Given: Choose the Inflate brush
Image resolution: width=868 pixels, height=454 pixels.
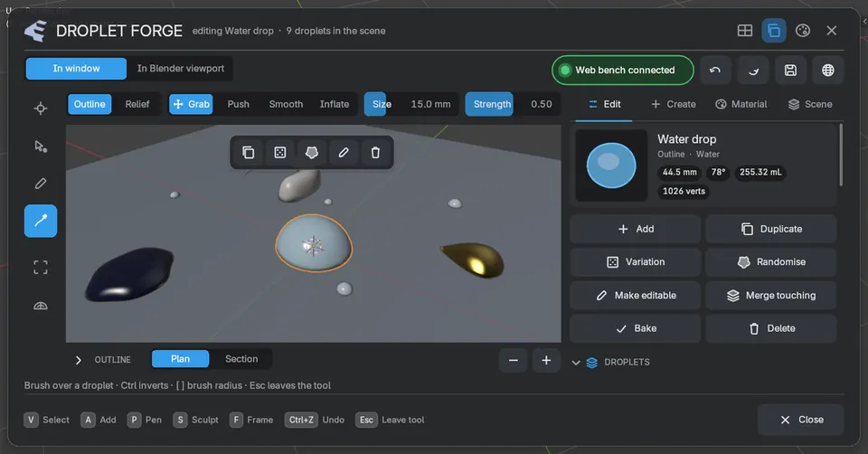Looking at the screenshot, I should pos(335,104).
